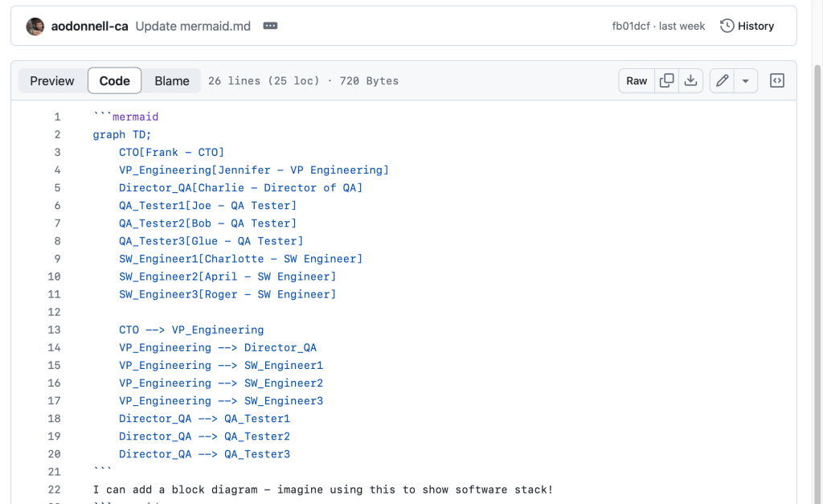823x504 pixels.
Task: Click the Raw button
Action: tap(637, 80)
